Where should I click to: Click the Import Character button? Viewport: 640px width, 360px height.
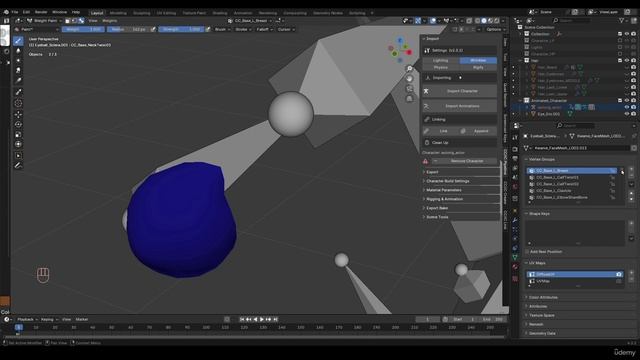pyautogui.click(x=459, y=91)
